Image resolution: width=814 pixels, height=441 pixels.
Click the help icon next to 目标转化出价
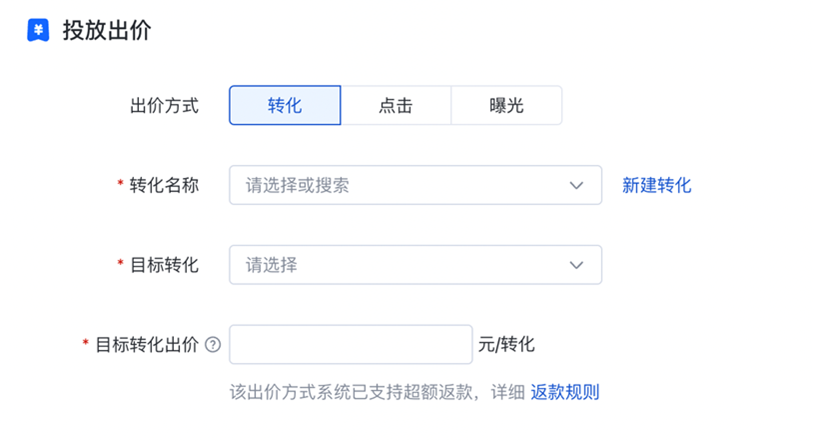pyautogui.click(x=212, y=345)
